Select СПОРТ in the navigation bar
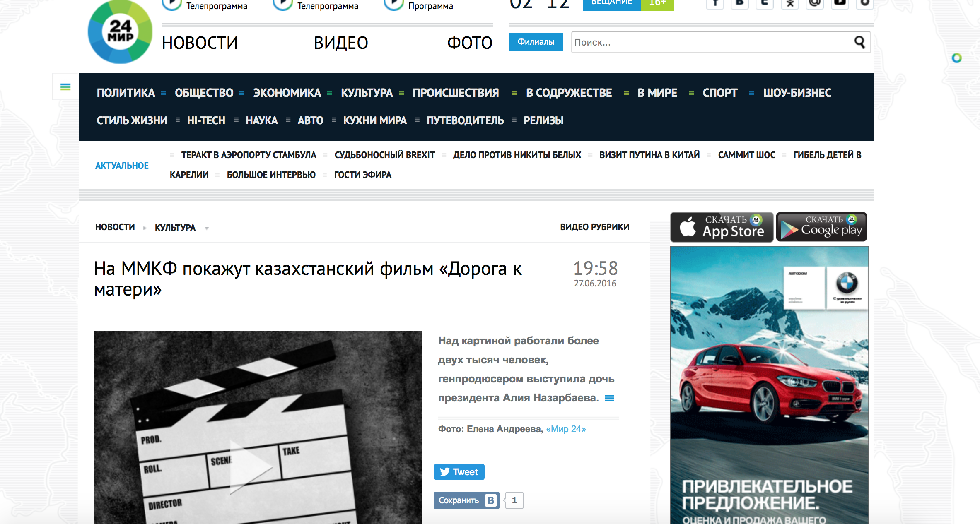 tap(720, 93)
